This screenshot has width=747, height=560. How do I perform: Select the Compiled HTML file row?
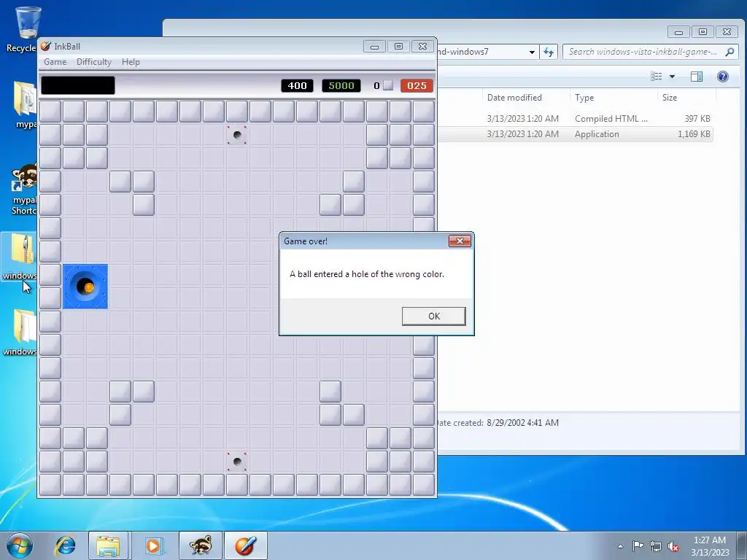575,119
